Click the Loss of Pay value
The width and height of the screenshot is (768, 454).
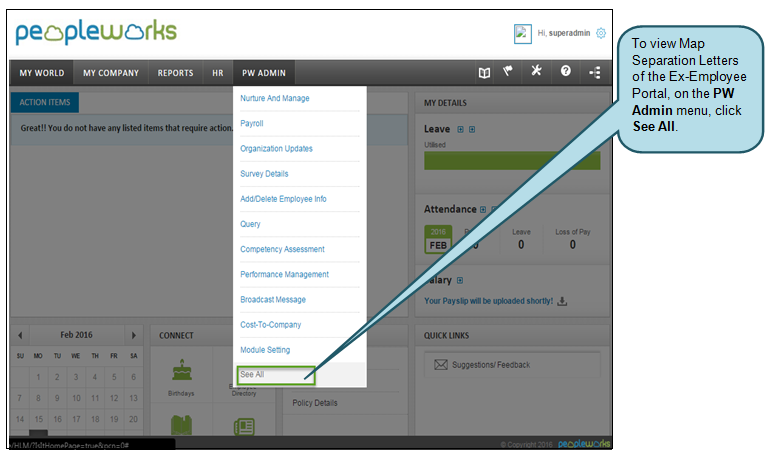coord(573,245)
